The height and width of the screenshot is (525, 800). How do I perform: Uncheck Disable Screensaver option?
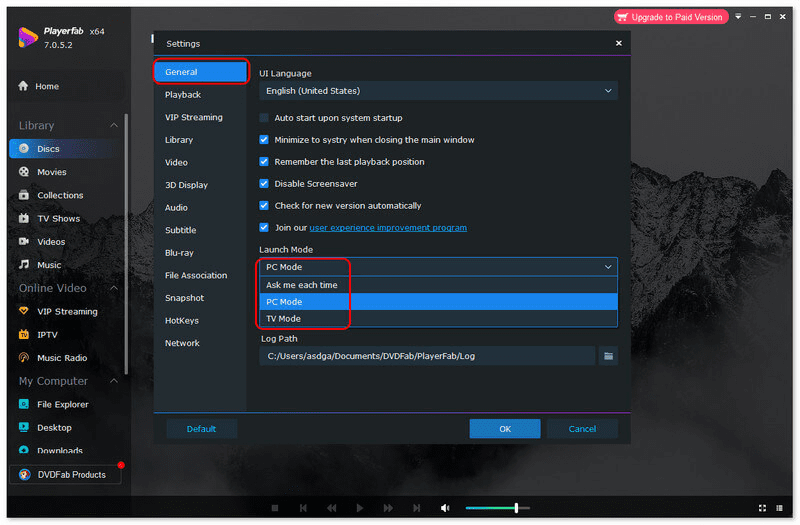(264, 184)
